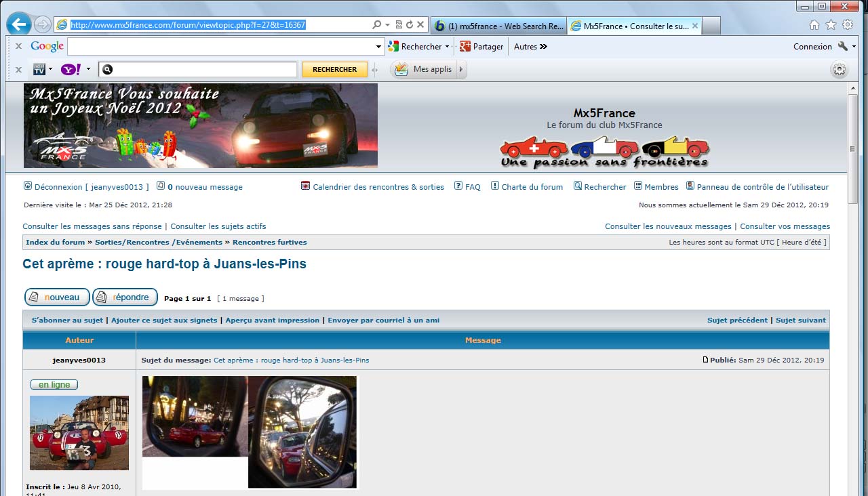The image size is (868, 496).
Task: Open Aperçu avant impression
Action: coord(273,320)
